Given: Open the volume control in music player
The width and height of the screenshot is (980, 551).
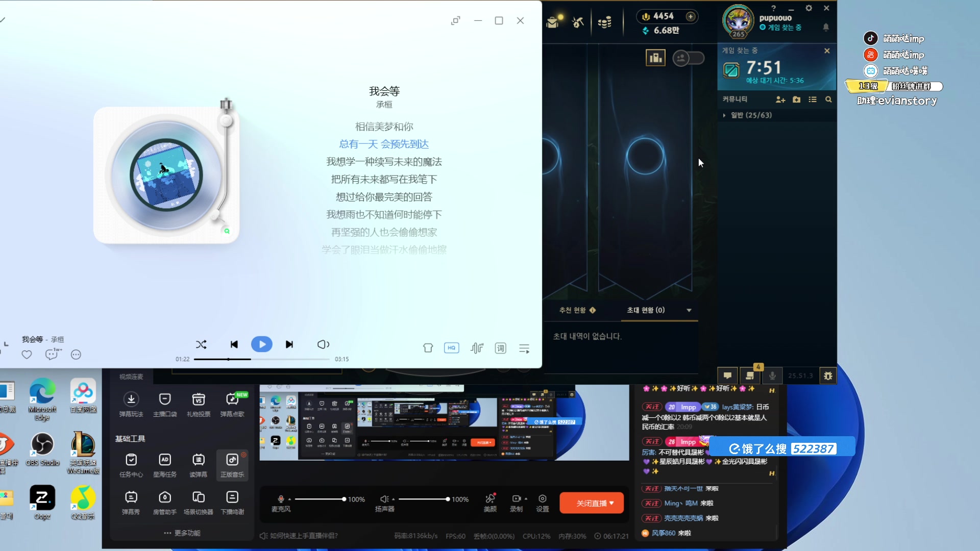Looking at the screenshot, I should [323, 344].
